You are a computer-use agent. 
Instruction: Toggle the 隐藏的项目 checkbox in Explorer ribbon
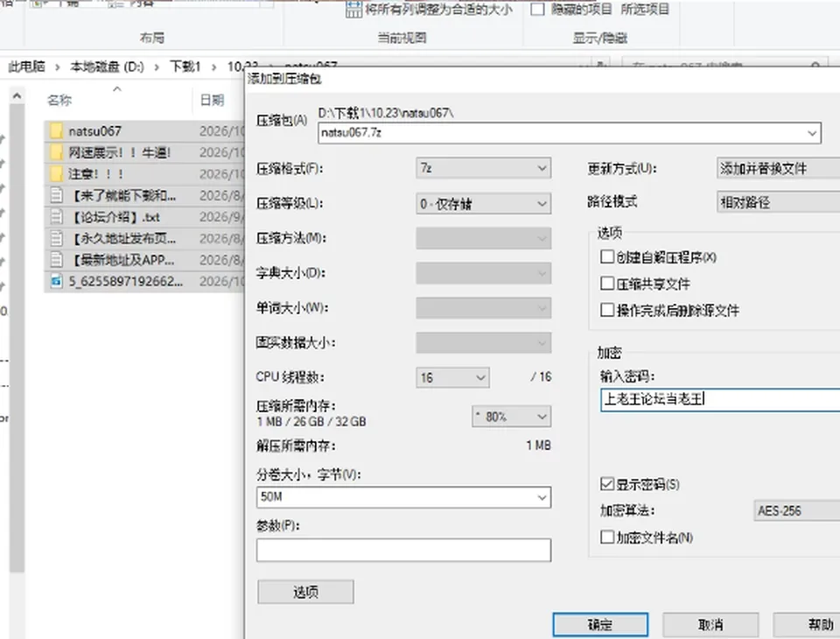[537, 9]
